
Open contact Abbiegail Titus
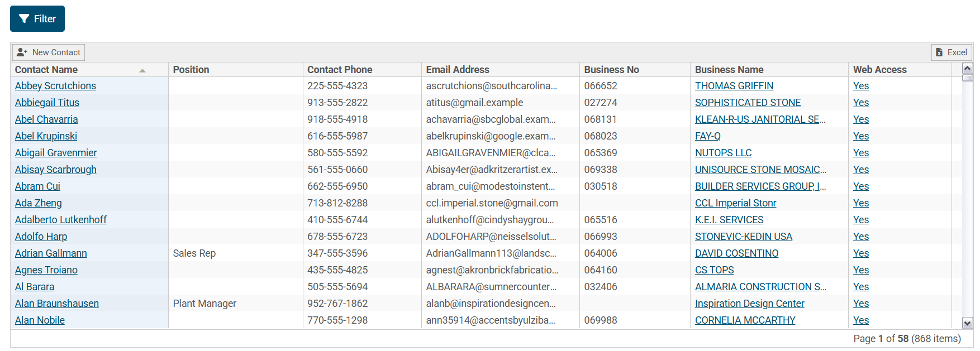pyautogui.click(x=47, y=103)
